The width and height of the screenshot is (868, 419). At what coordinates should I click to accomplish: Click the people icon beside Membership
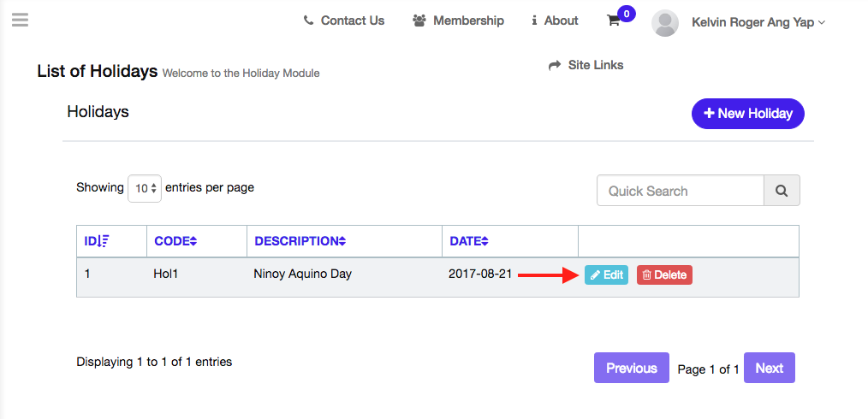point(419,21)
